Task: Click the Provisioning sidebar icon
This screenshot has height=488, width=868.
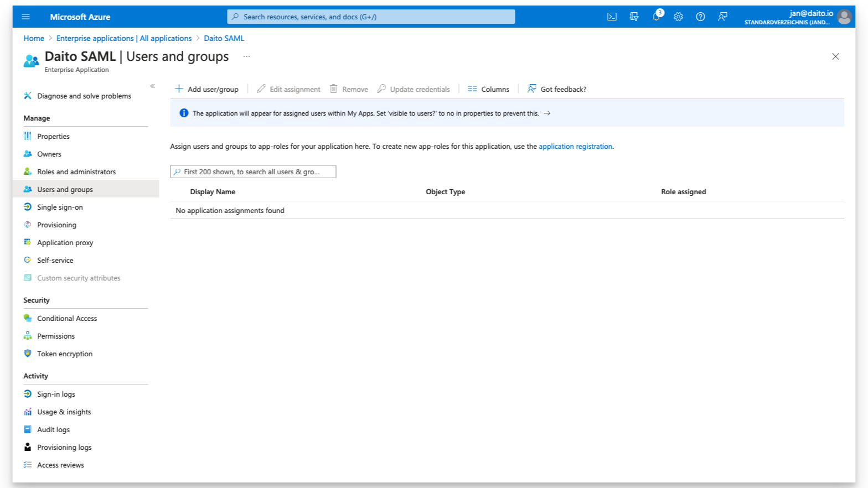Action: [x=28, y=225]
